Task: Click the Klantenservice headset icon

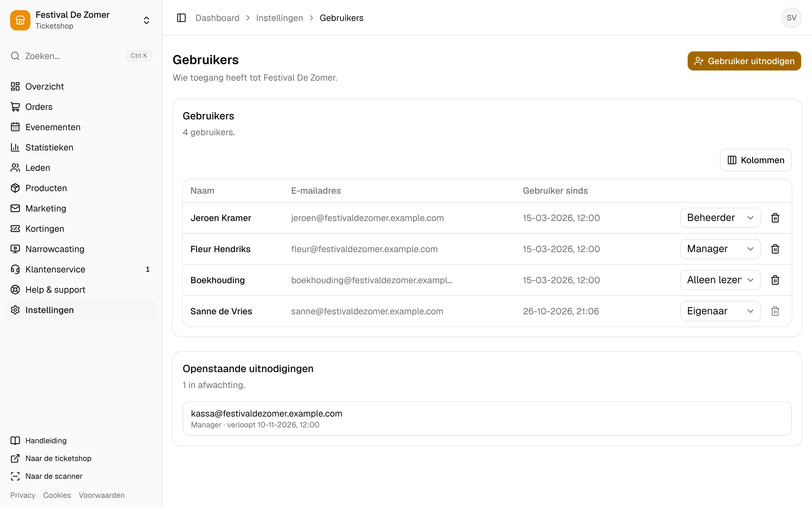Action: tap(15, 270)
